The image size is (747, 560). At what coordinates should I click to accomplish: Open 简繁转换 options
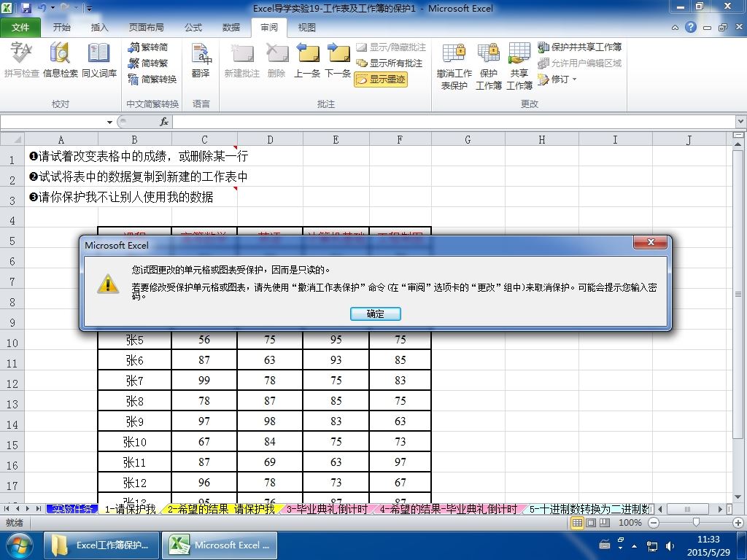[x=152, y=79]
